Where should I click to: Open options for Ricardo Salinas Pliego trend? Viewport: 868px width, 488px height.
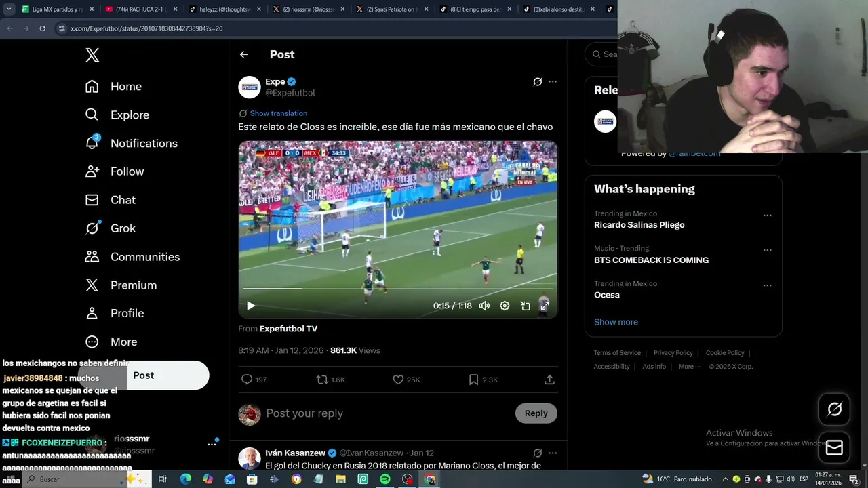point(767,216)
